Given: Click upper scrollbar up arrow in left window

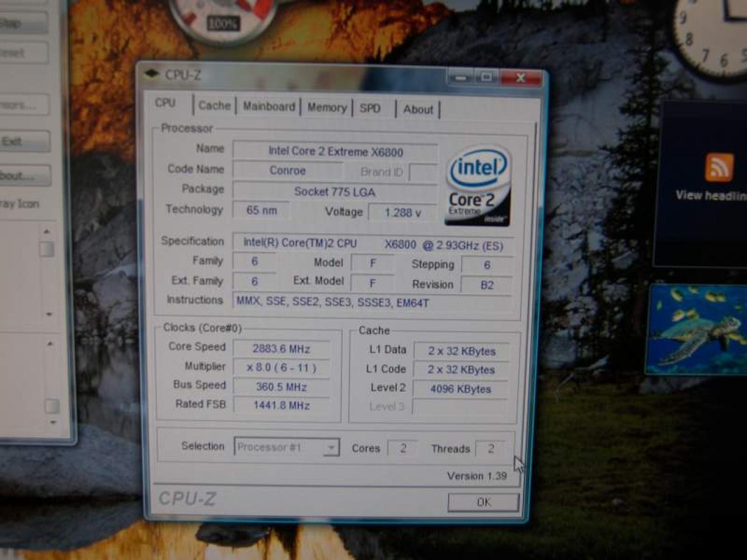Looking at the screenshot, I should click(47, 232).
